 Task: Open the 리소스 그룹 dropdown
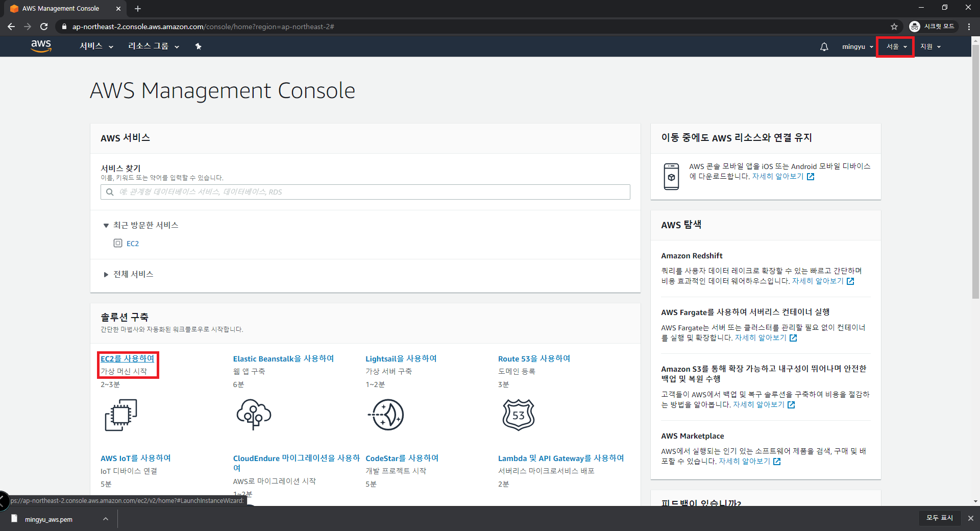(153, 46)
